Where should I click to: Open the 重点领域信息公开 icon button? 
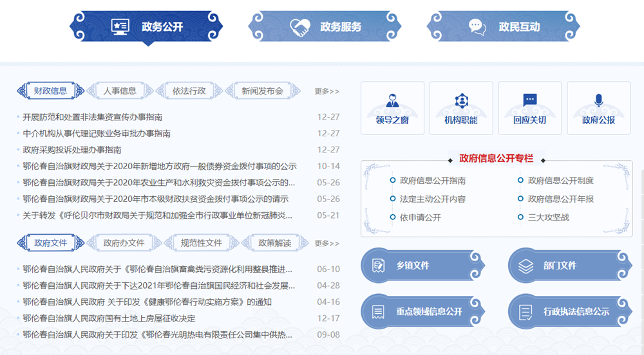point(378,312)
